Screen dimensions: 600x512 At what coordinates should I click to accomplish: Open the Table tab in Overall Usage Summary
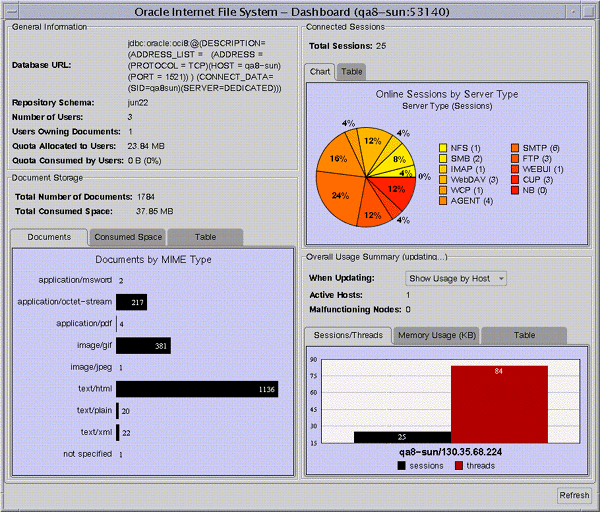click(524, 336)
